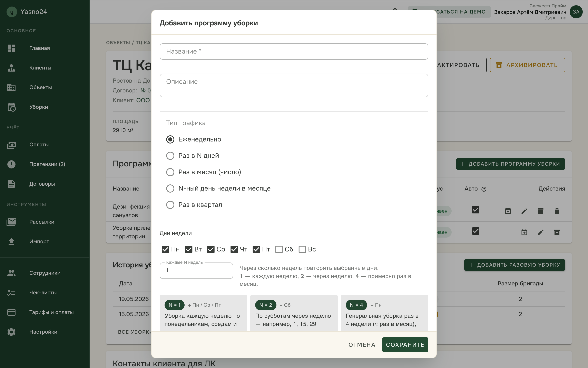Click the Архивировать button
Viewport: 588px width, 368px height.
click(x=527, y=65)
